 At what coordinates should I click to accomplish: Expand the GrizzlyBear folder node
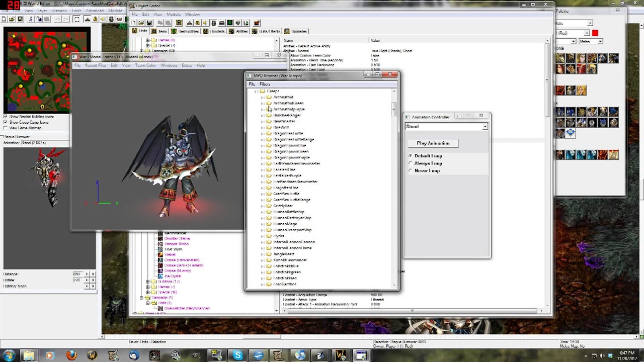[263, 206]
